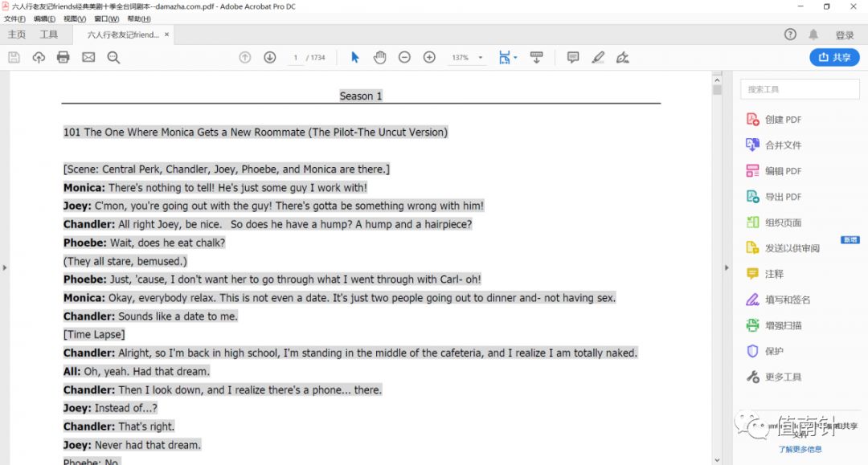The width and height of the screenshot is (868, 465).
Task: Activate the hand pan tool
Action: coord(379,58)
